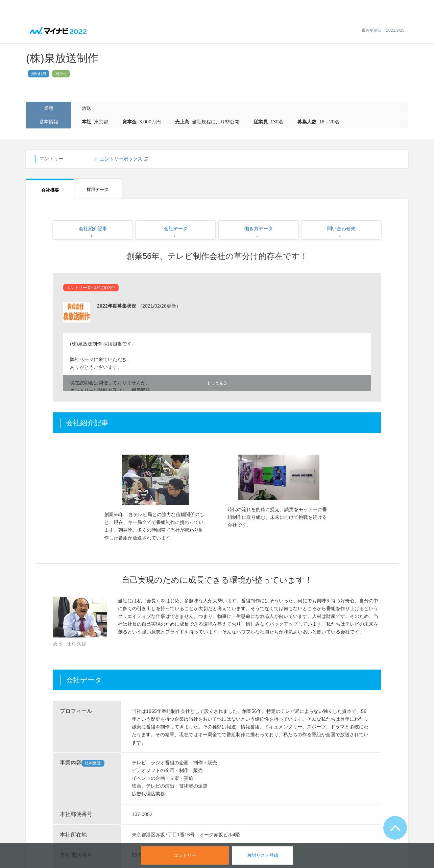
Task: Click the 契約社員 tag badge
Action: click(x=39, y=74)
